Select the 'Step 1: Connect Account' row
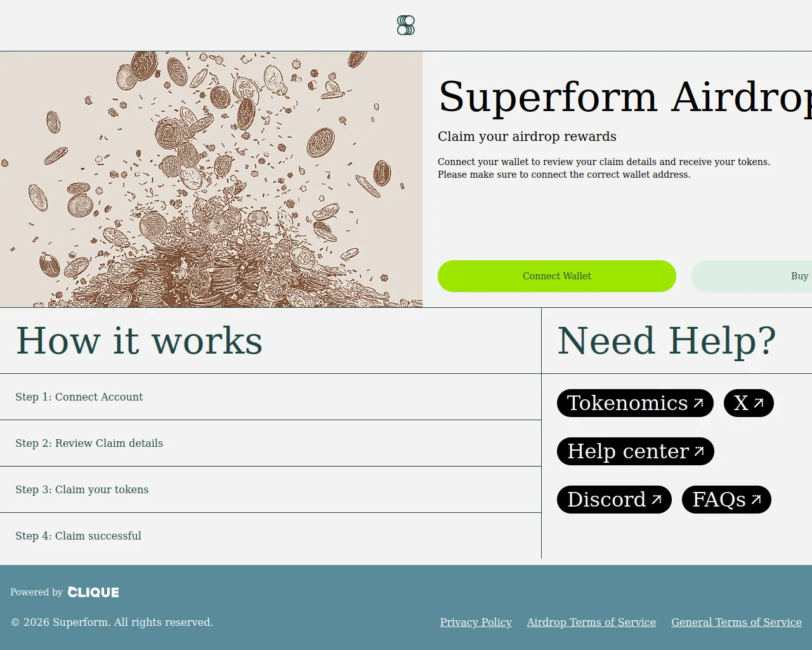This screenshot has height=650, width=812. click(270, 397)
